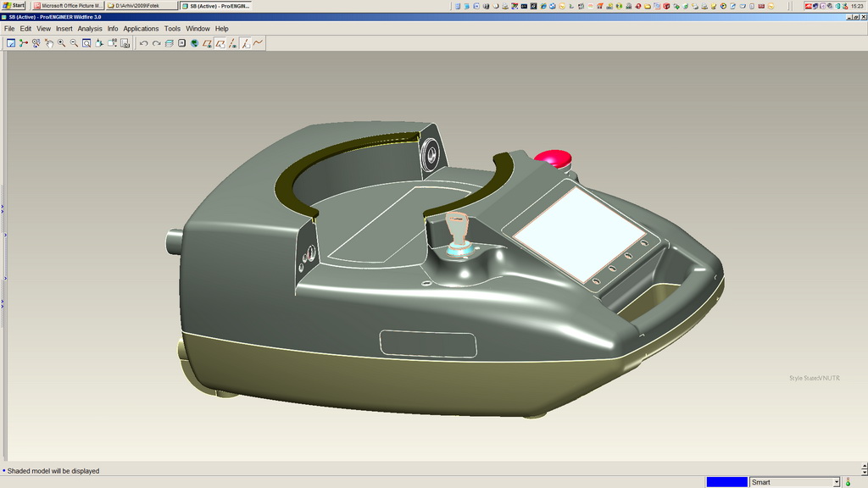Click the Windows Start button
This screenshot has width=868, height=488.
(14, 5)
